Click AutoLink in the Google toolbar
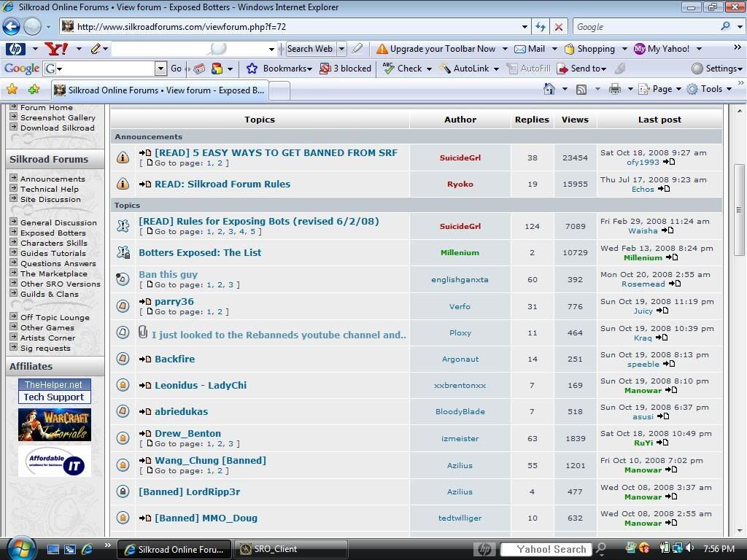The width and height of the screenshot is (747, 560). tap(464, 69)
